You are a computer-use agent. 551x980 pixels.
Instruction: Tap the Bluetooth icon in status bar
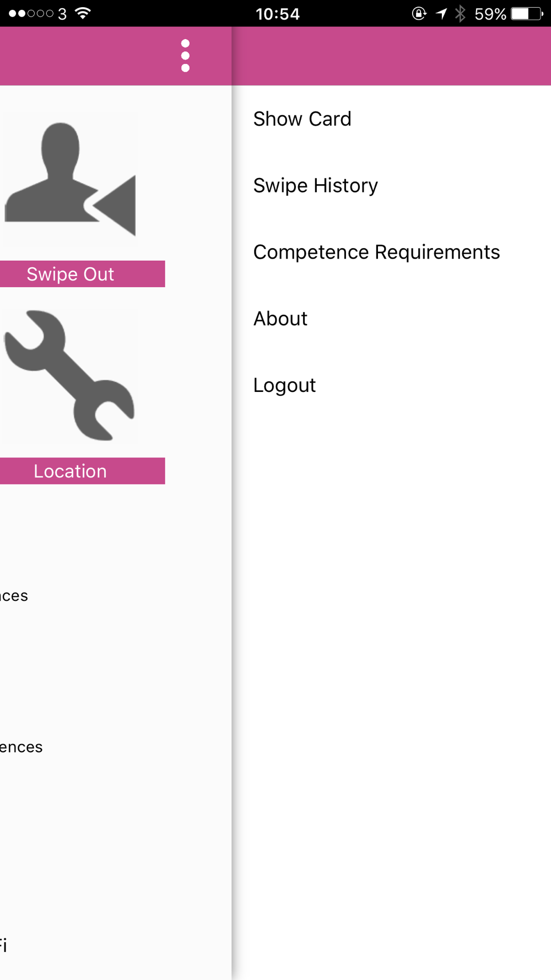click(x=460, y=13)
